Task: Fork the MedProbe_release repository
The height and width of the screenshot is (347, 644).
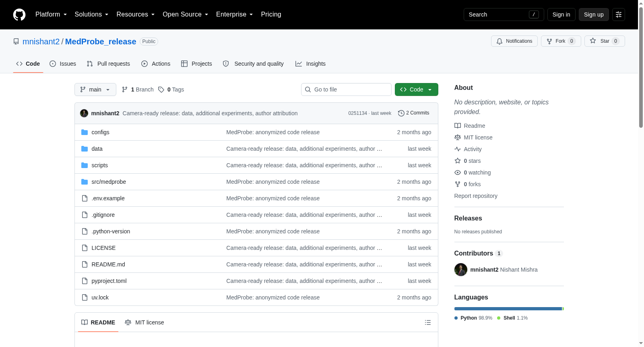Action: pyautogui.click(x=561, y=41)
